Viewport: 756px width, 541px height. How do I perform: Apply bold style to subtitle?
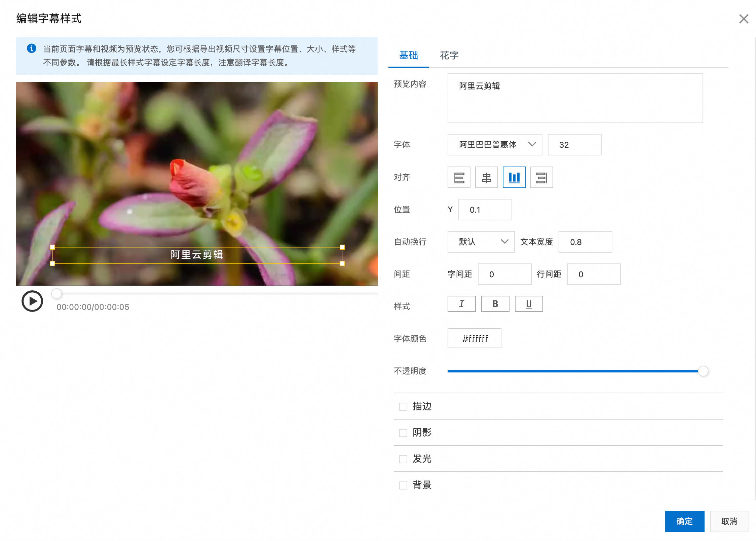pos(495,304)
